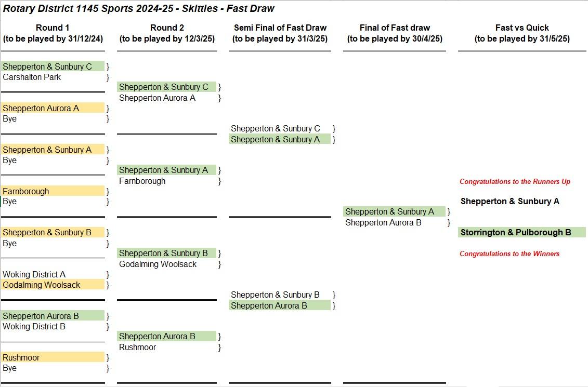Select the Woking District A cell
Viewport: 588px width, 387px height.
[34, 274]
